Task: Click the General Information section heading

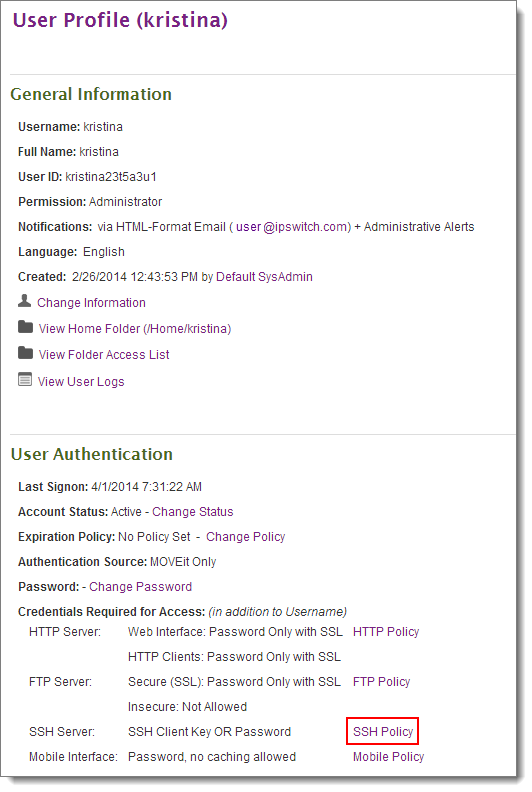Action: coord(91,94)
